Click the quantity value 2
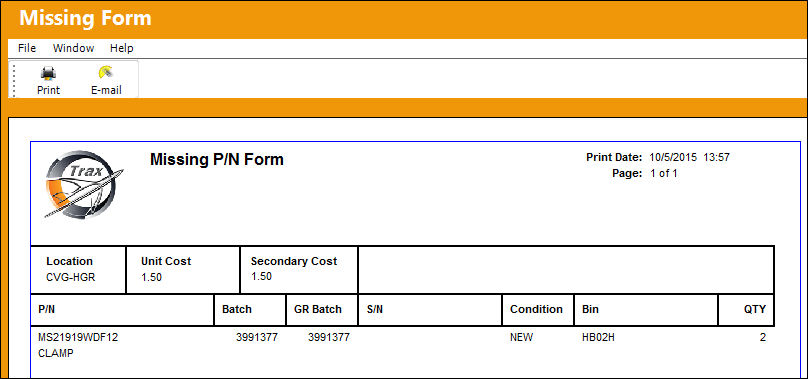 (763, 338)
